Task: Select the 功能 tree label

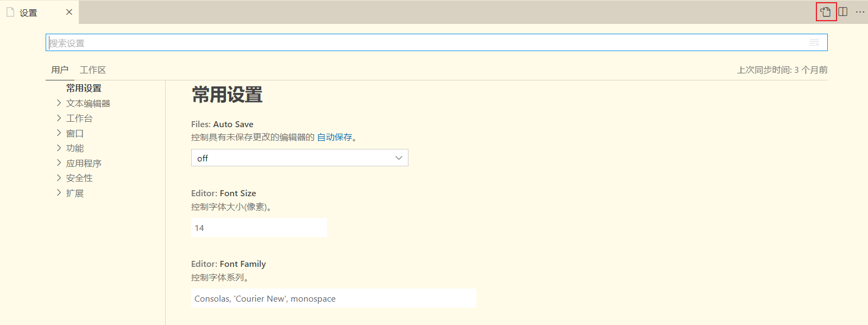Action: coord(75,148)
